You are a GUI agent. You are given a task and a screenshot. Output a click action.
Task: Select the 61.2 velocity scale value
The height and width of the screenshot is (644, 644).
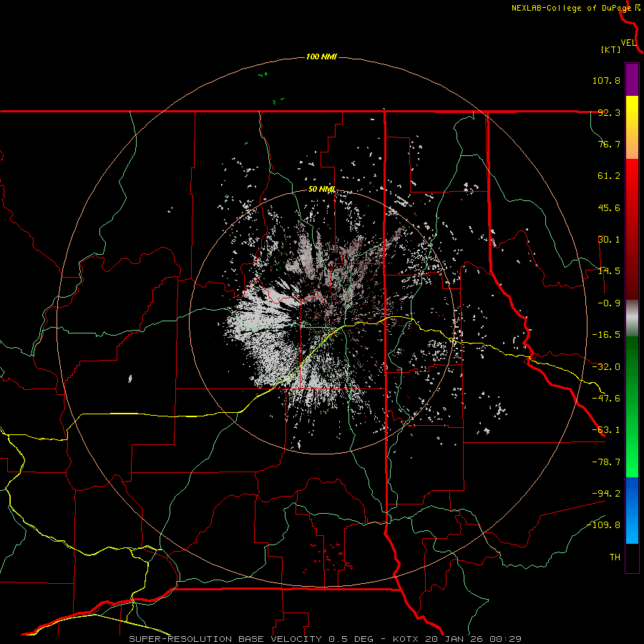click(x=609, y=176)
